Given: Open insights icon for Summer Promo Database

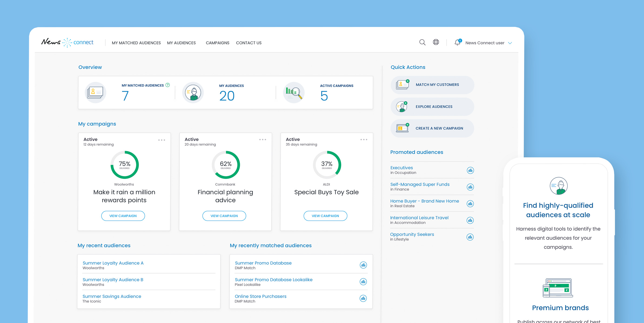Looking at the screenshot, I should (x=363, y=265).
